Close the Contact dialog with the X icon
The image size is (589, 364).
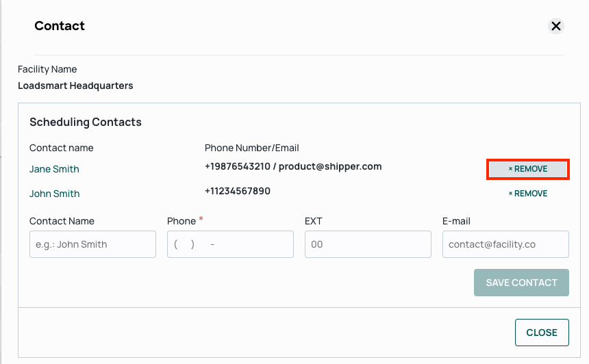(x=556, y=26)
